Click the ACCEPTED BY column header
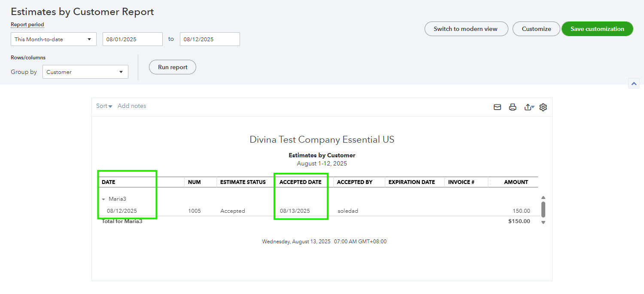644x294 pixels. click(x=355, y=182)
